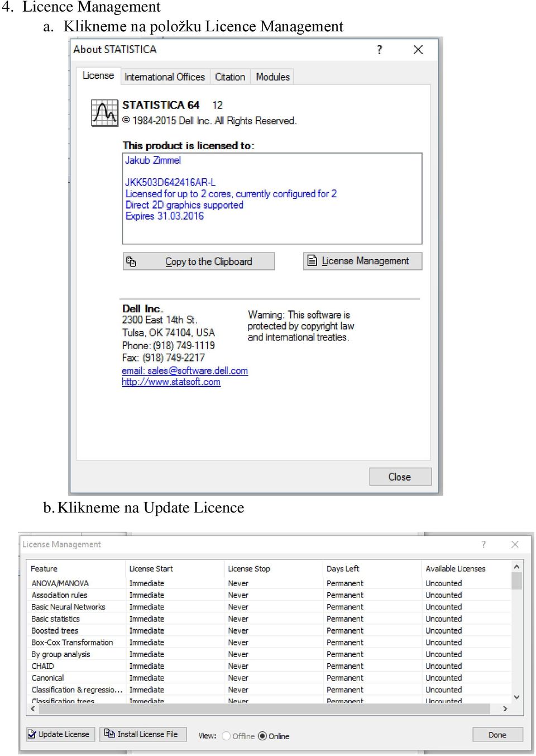This screenshot has width=536, height=756.
Task: Select the Basic Neural Networks feature row
Action: coord(269,607)
